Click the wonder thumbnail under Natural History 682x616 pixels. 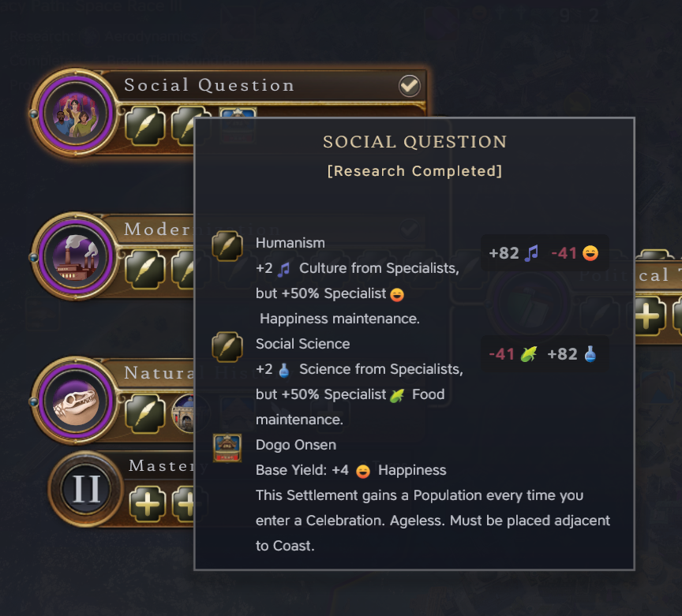coord(190,413)
